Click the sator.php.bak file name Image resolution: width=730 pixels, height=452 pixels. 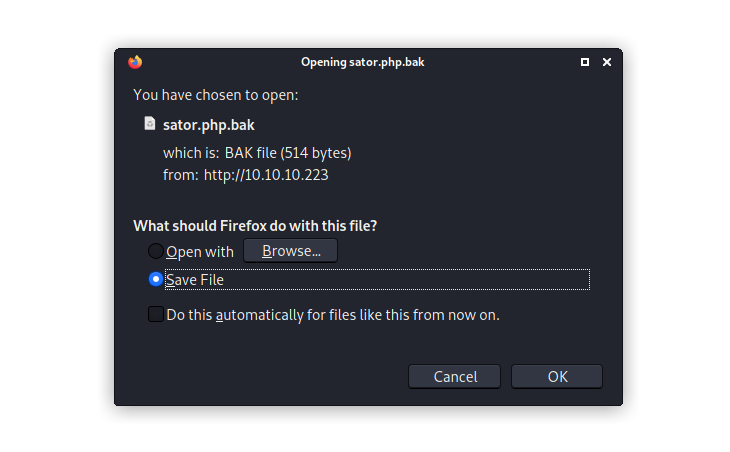coord(207,124)
